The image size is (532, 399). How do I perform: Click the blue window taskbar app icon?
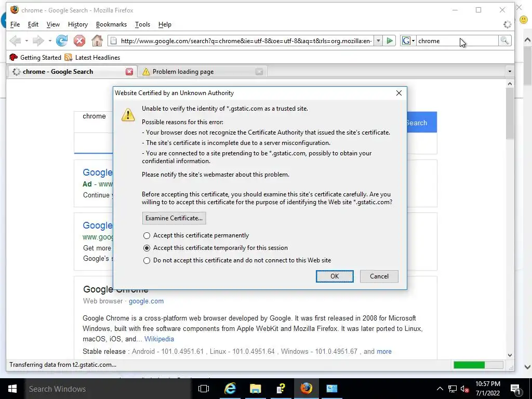[331, 389]
